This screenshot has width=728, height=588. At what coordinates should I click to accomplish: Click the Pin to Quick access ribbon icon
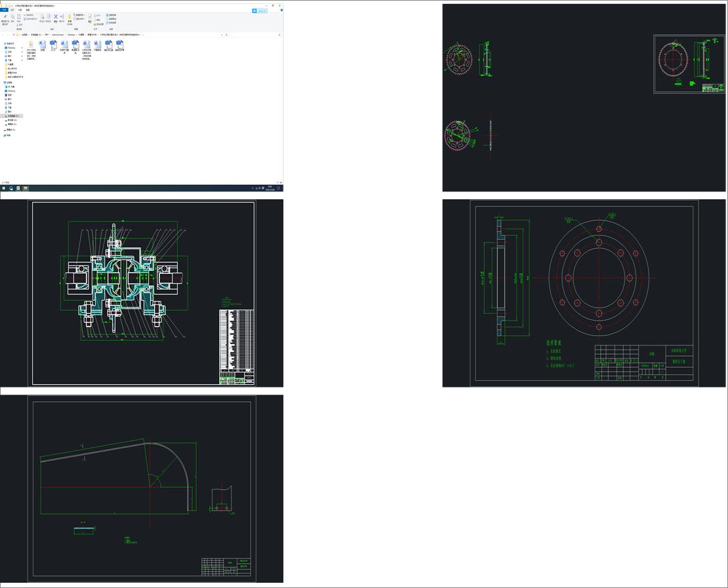click(5, 18)
